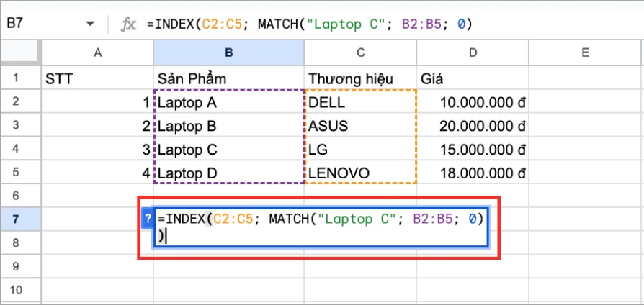Click STT cell with value 1
Screen dimensions: 644x305
pyautogui.click(x=97, y=101)
